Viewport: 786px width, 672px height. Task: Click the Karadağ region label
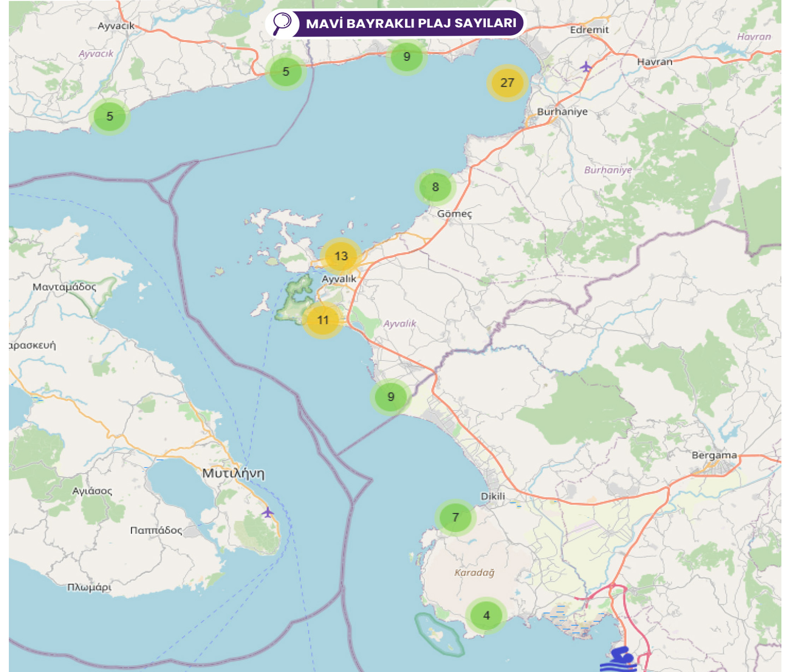(x=474, y=572)
